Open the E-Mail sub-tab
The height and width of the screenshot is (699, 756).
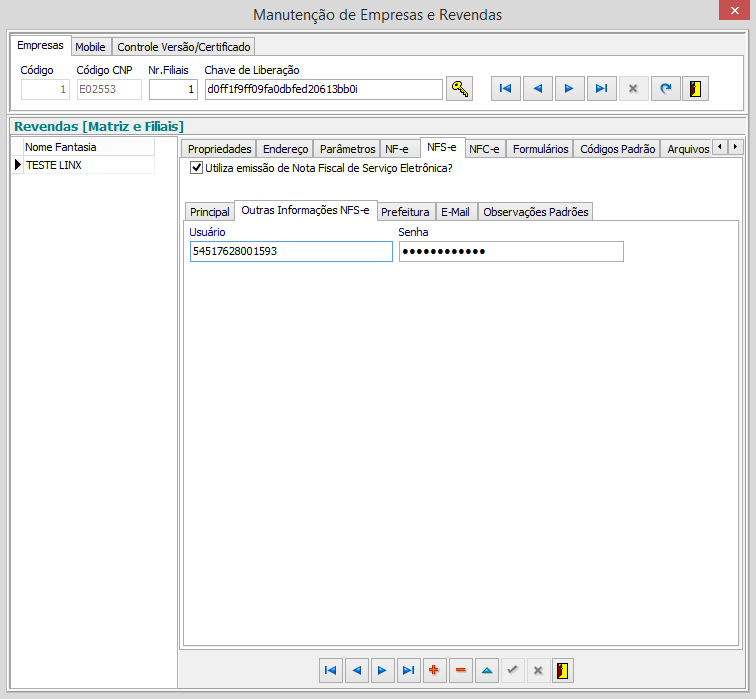click(x=455, y=212)
